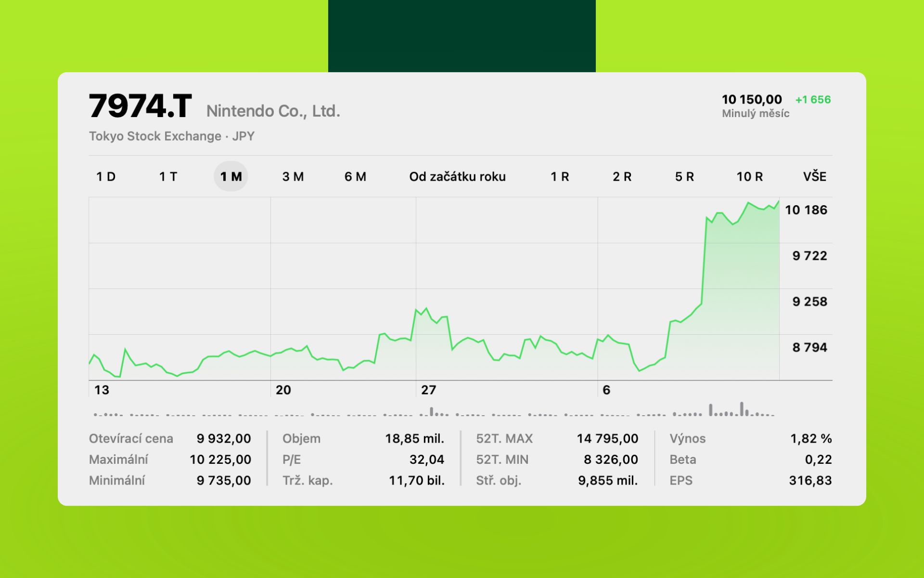Screen dimensions: 924x578
Task: Click the date 27 on chart axis
Action: click(x=428, y=390)
